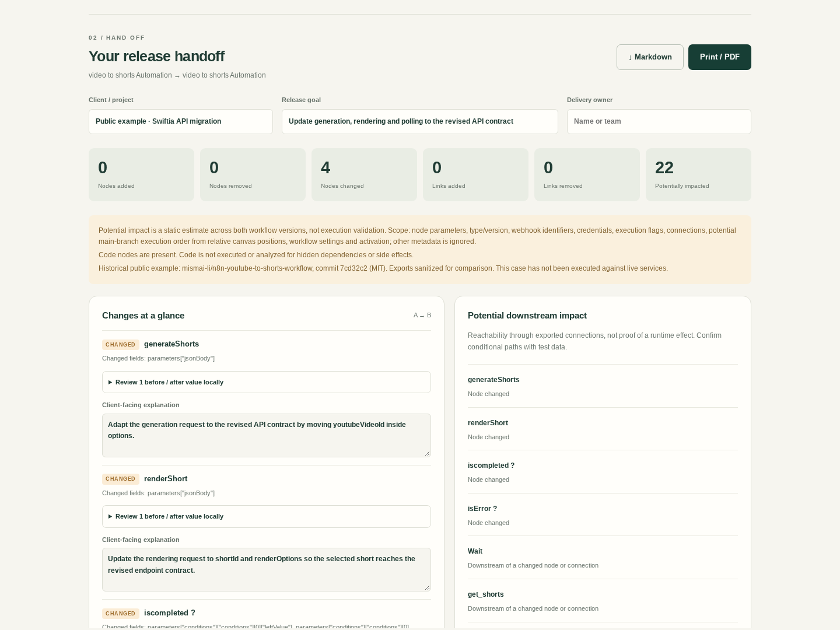Click the renderShort CHANGED badge
The height and width of the screenshot is (630, 840).
pyautogui.click(x=121, y=479)
